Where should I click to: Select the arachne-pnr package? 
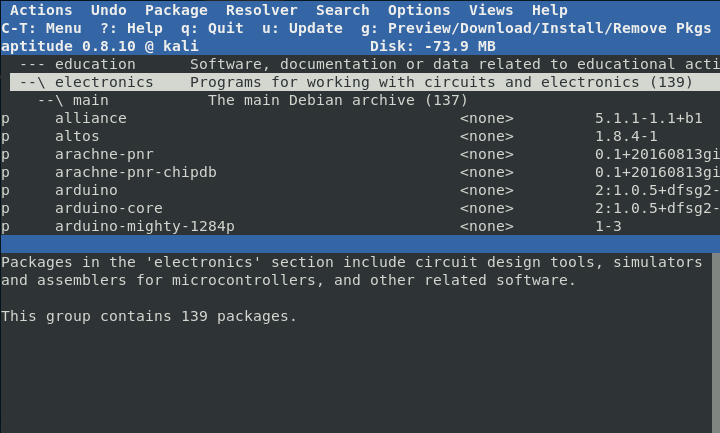coord(104,154)
